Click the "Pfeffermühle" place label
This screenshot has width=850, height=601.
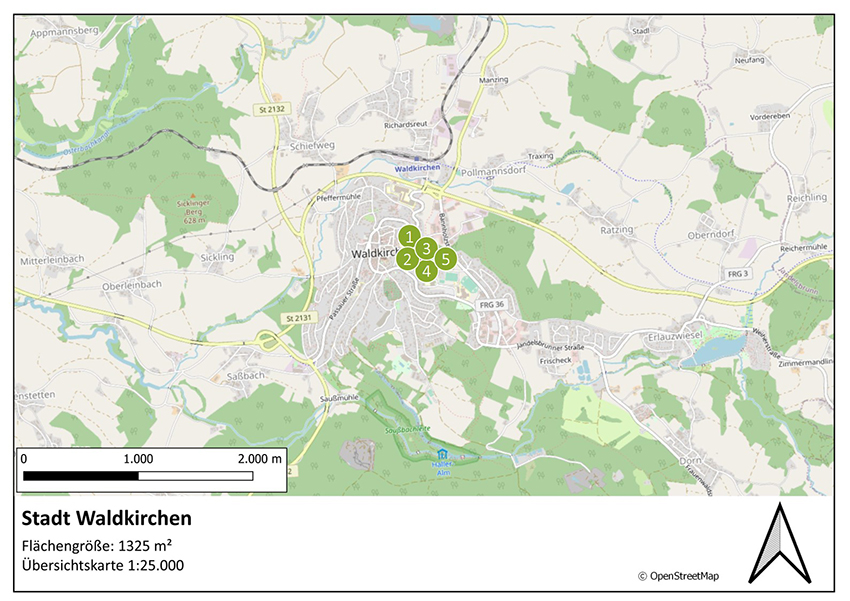pyautogui.click(x=339, y=198)
